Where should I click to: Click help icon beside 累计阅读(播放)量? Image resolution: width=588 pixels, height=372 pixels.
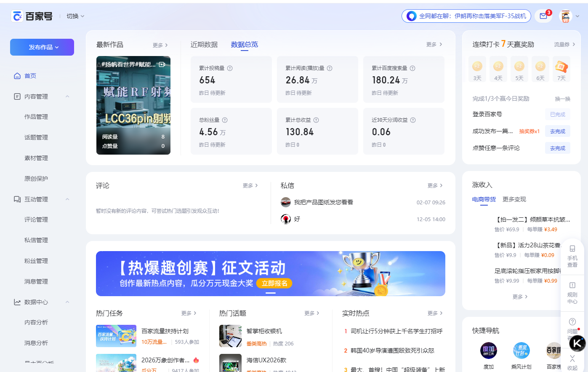coord(330,68)
